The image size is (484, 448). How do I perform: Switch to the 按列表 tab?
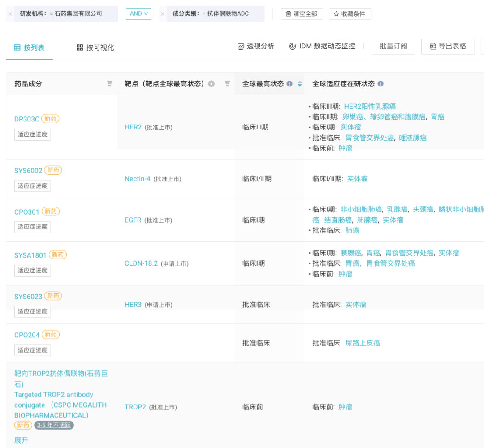pyautogui.click(x=30, y=47)
